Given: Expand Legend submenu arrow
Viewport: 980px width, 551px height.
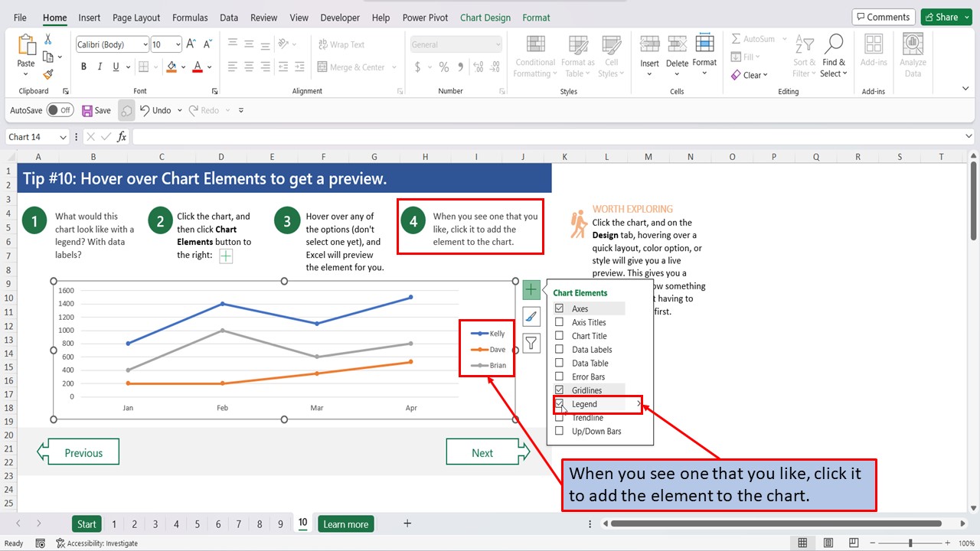Looking at the screenshot, I should (639, 404).
